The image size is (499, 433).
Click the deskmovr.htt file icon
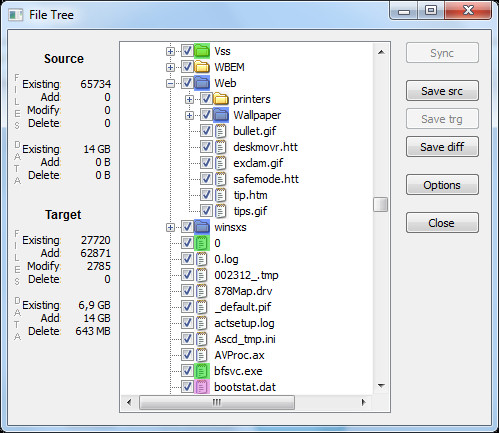click(220, 147)
